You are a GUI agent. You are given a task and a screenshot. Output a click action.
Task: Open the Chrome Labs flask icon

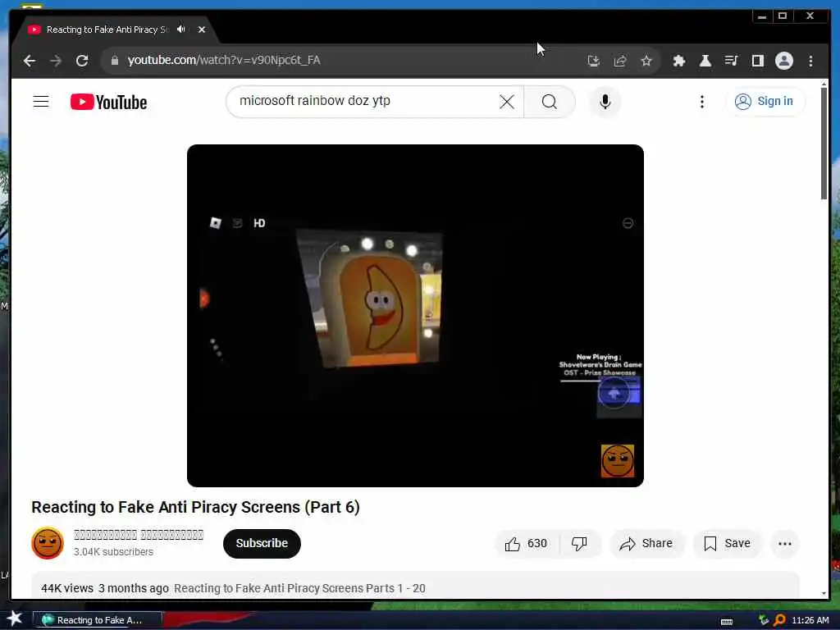[705, 61]
